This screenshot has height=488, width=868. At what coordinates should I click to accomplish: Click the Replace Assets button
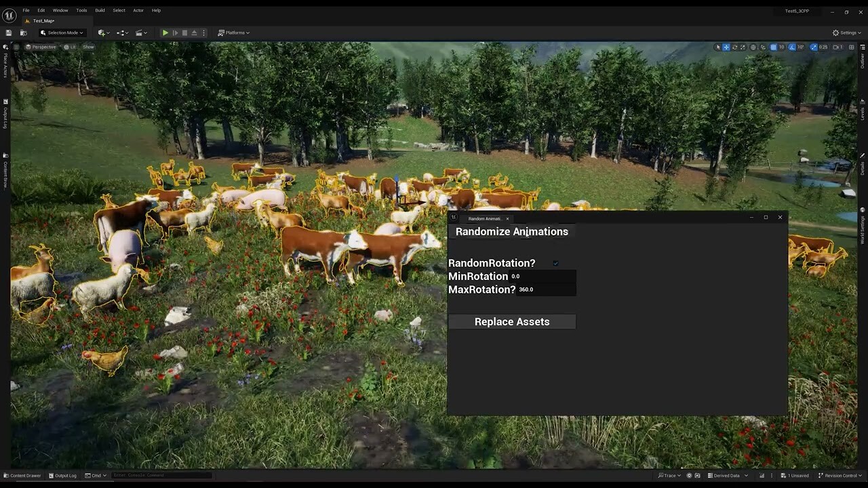[x=512, y=321]
